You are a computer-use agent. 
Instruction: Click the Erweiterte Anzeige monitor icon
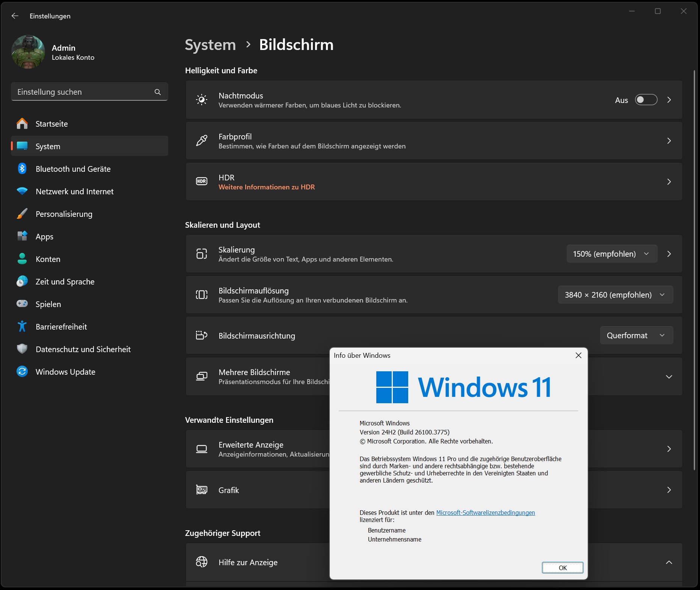(202, 449)
